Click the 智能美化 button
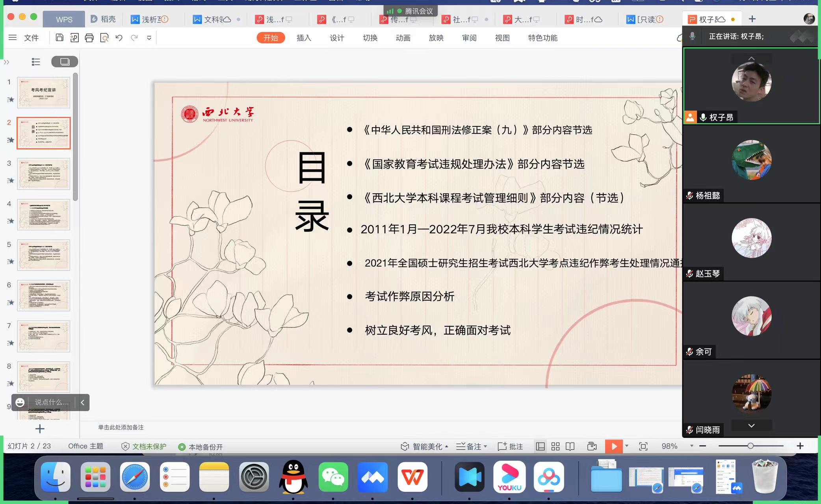 coord(424,446)
